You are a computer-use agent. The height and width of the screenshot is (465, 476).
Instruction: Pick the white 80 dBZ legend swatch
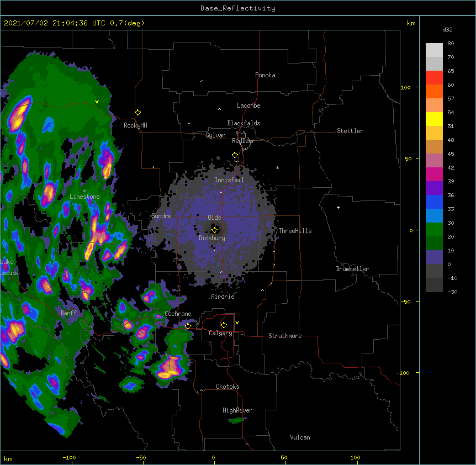click(x=434, y=50)
